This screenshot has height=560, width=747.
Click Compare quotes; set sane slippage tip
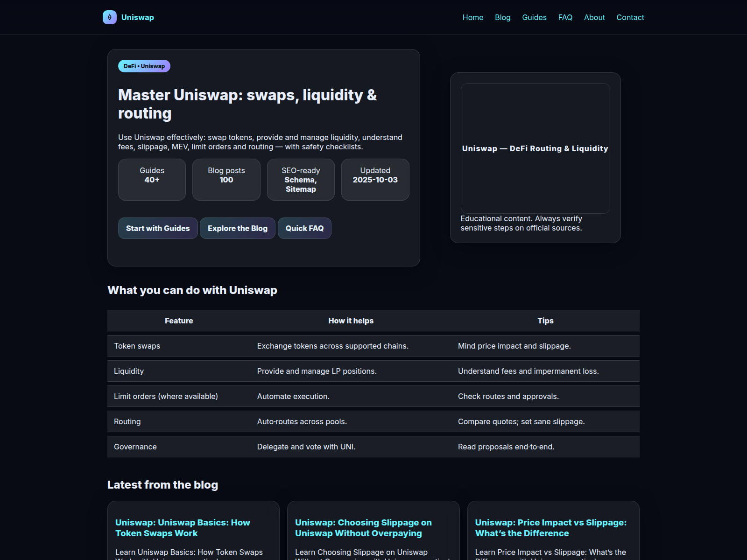click(545, 421)
